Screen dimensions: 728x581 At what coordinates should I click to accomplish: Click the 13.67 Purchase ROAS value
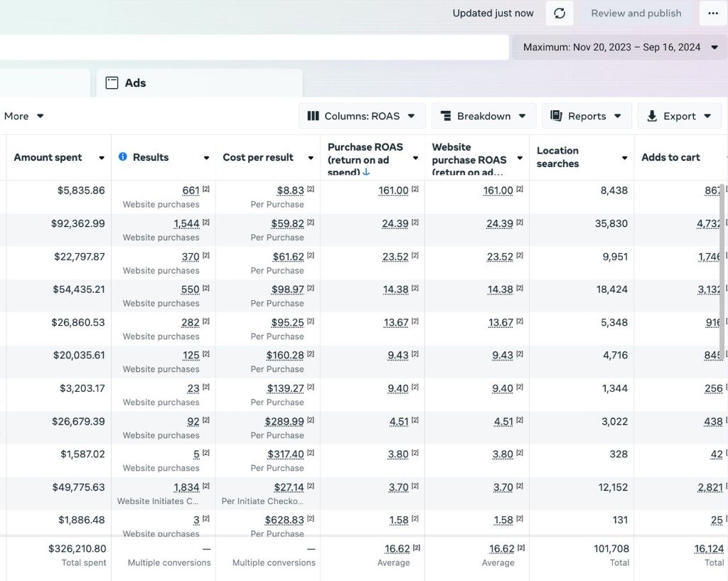pos(396,322)
